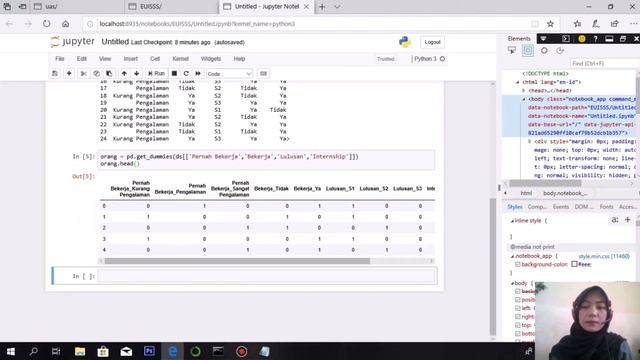Restart the kernel with circular arrow icon
This screenshot has height=360, width=640.
click(x=186, y=73)
